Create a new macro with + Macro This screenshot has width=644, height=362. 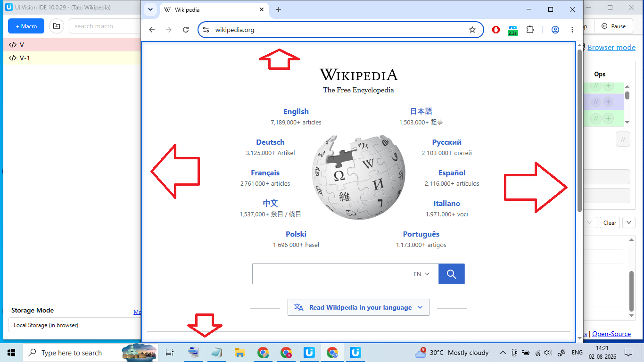(x=26, y=26)
